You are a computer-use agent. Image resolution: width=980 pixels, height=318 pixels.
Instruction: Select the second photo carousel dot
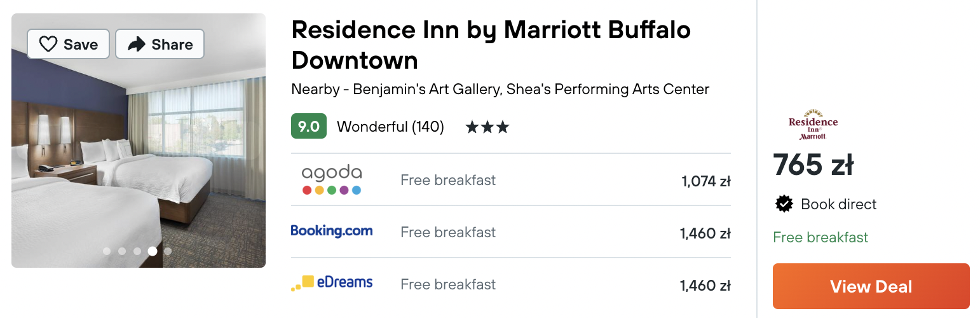tap(122, 251)
